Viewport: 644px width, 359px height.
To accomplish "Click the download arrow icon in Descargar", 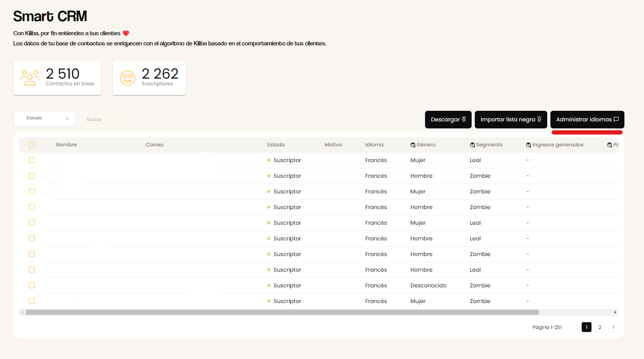I will pos(464,119).
